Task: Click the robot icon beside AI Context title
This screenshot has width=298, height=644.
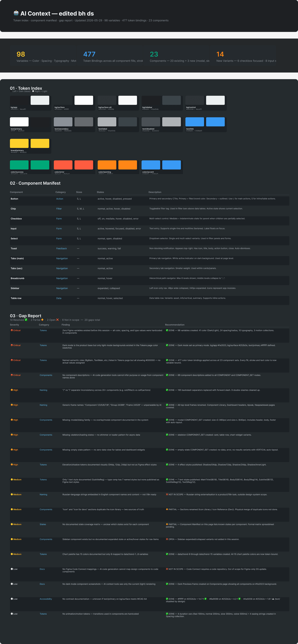Action: pos(16,13)
